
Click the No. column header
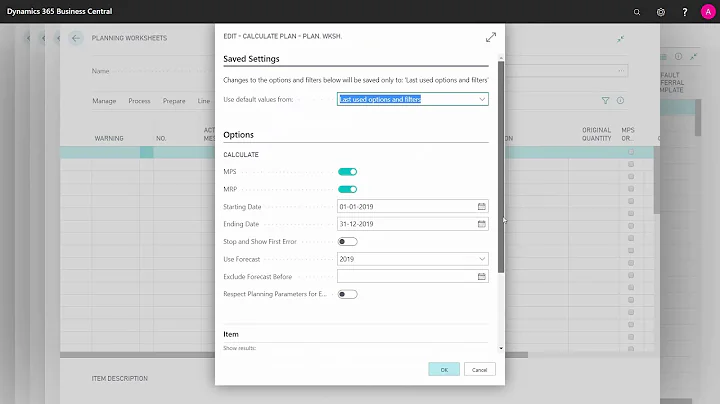tap(161, 138)
